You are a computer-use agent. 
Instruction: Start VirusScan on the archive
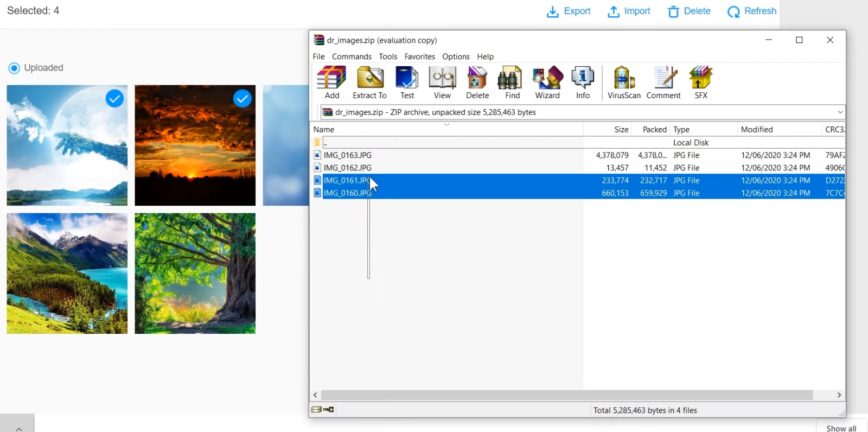pyautogui.click(x=624, y=82)
